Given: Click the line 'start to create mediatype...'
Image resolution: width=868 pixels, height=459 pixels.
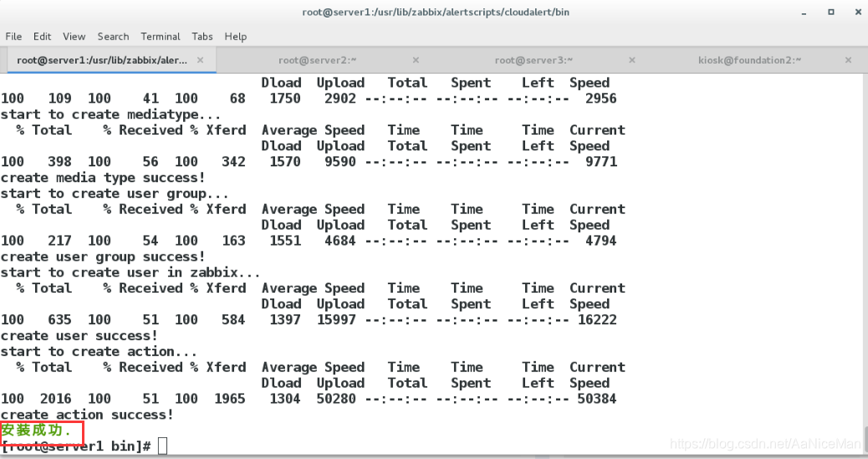Looking at the screenshot, I should [110, 115].
